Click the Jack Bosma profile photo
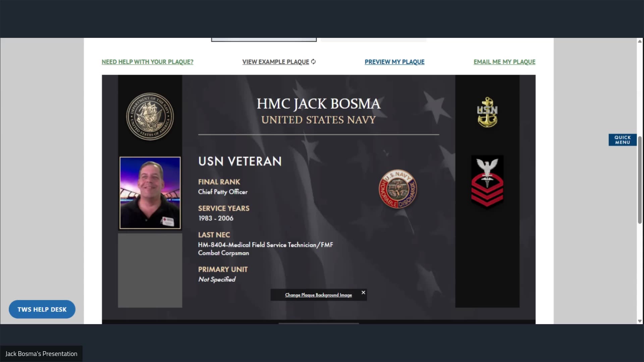 point(150,193)
